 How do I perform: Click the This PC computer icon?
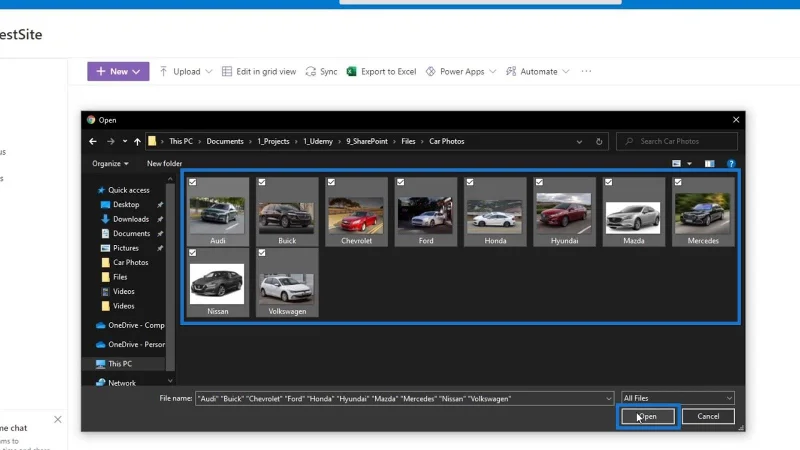(x=101, y=364)
